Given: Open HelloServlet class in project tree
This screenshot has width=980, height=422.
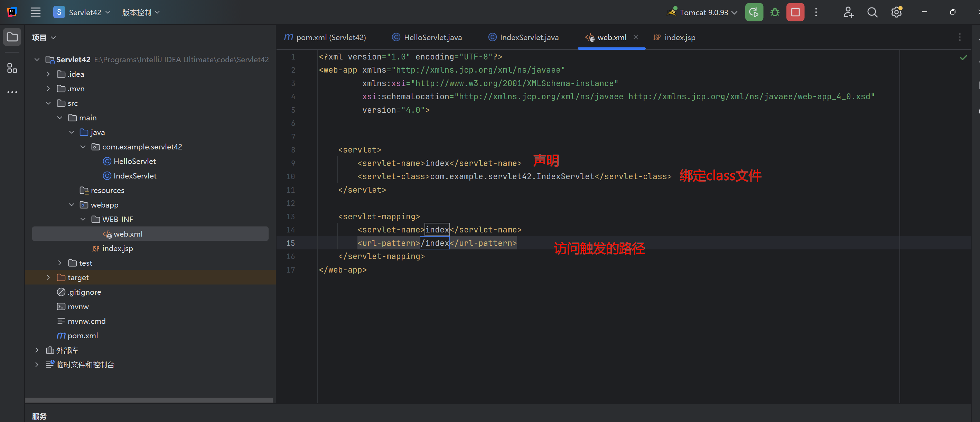Looking at the screenshot, I should 134,161.
